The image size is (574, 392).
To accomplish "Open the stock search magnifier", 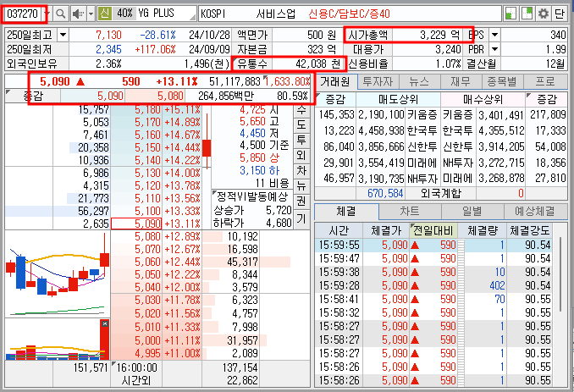I will click(60, 14).
